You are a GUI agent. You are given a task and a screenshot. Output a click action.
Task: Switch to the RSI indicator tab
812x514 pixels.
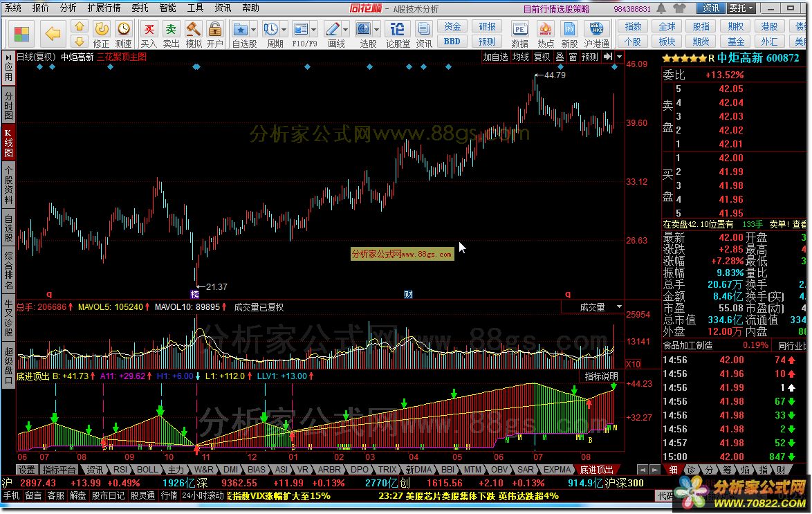tap(120, 470)
